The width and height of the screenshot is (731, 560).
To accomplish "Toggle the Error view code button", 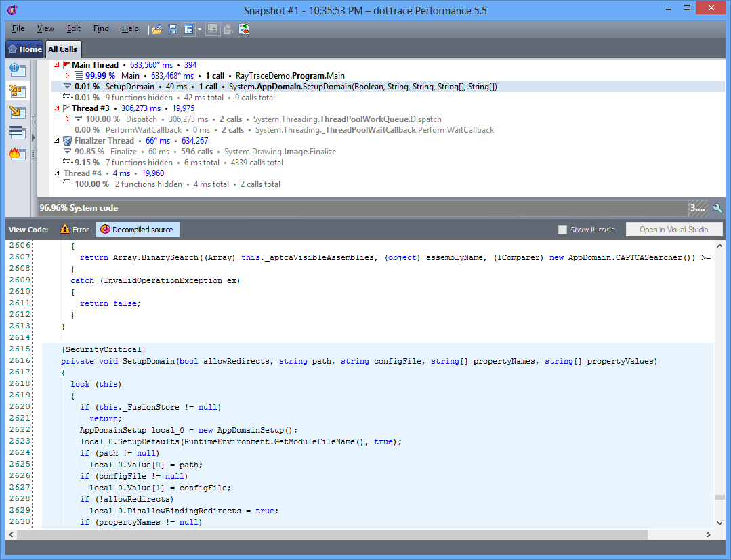I will click(75, 230).
